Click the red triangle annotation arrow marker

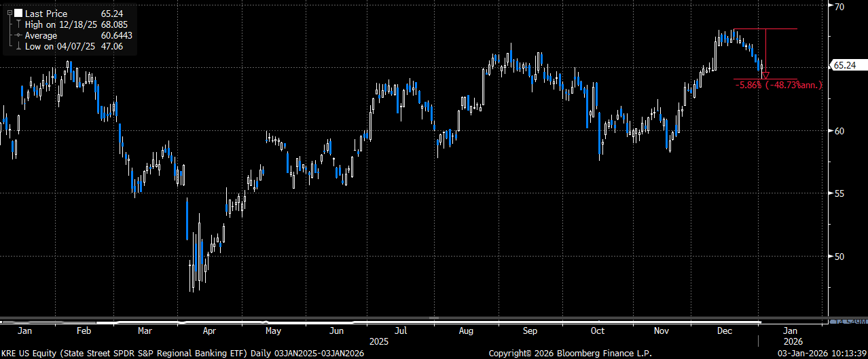pyautogui.click(x=765, y=75)
